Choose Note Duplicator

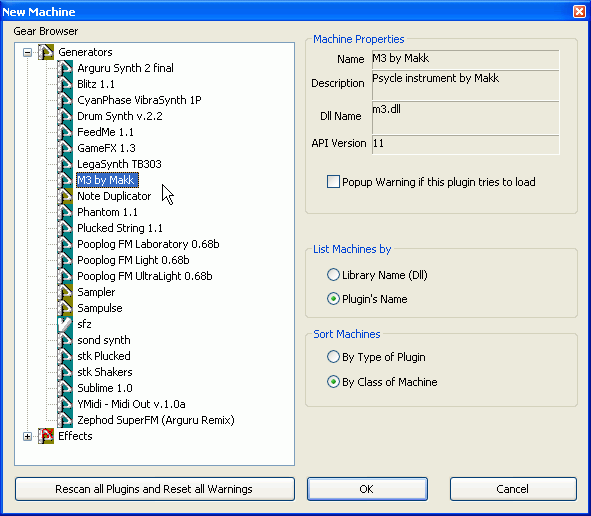pos(114,196)
